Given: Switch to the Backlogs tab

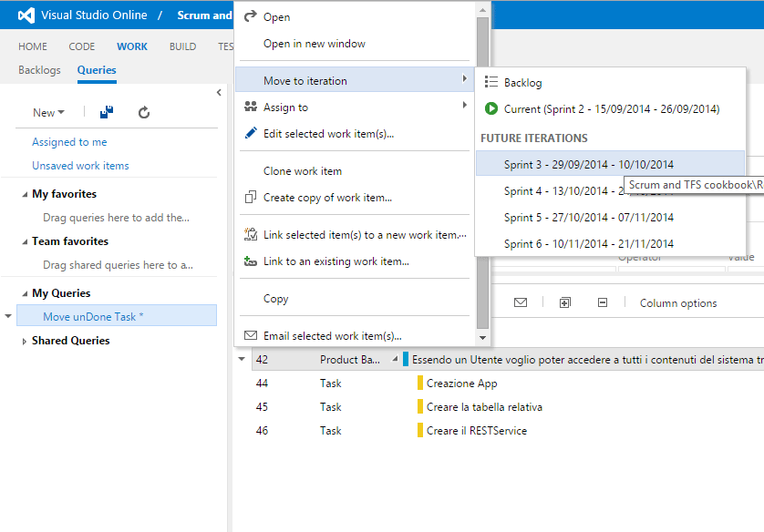Looking at the screenshot, I should point(39,70).
